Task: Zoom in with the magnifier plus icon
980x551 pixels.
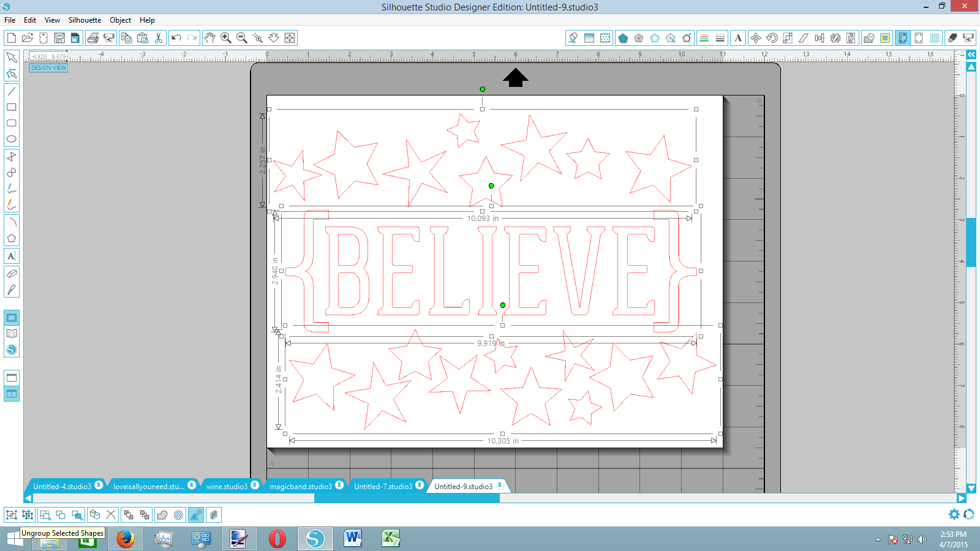Action: pyautogui.click(x=226, y=38)
